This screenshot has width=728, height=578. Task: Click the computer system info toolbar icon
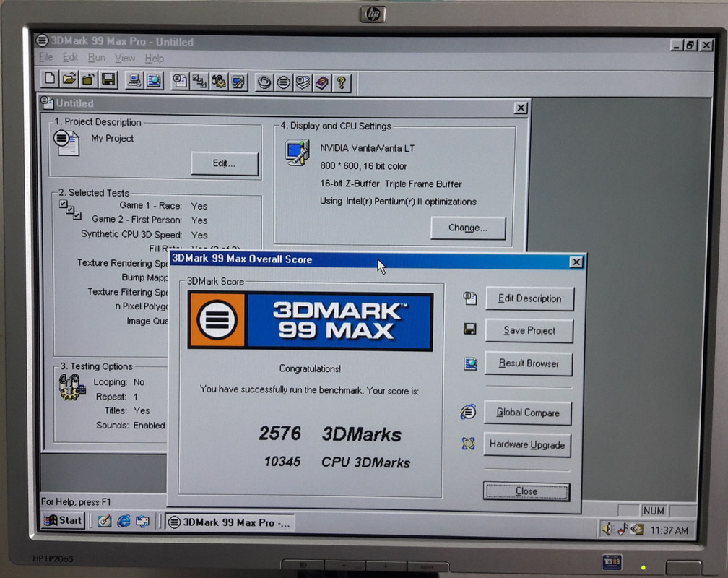click(x=134, y=81)
